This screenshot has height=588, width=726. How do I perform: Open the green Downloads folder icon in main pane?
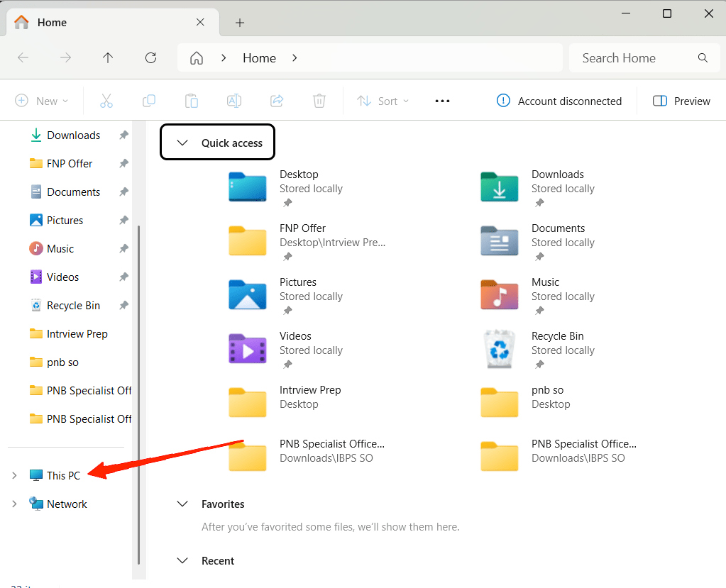click(500, 187)
